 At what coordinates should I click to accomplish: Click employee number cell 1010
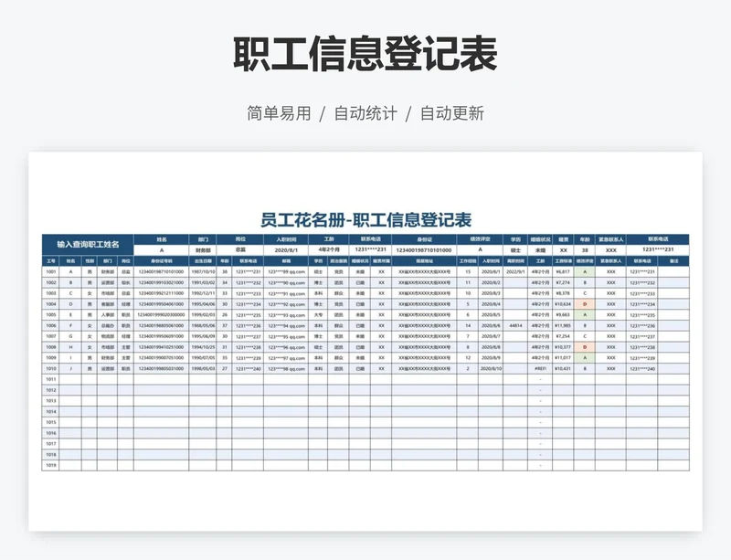(51, 368)
